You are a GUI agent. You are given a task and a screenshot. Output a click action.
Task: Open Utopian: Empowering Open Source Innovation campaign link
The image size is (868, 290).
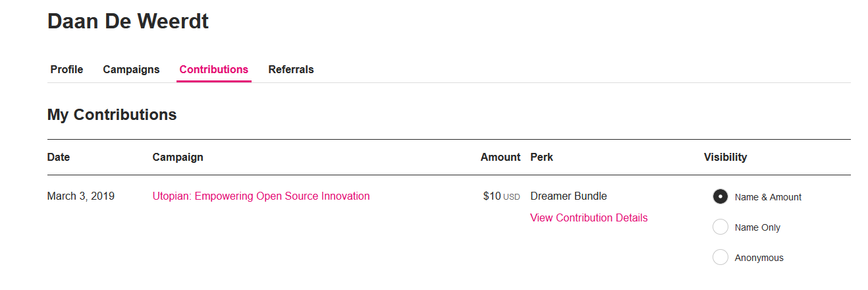[261, 196]
